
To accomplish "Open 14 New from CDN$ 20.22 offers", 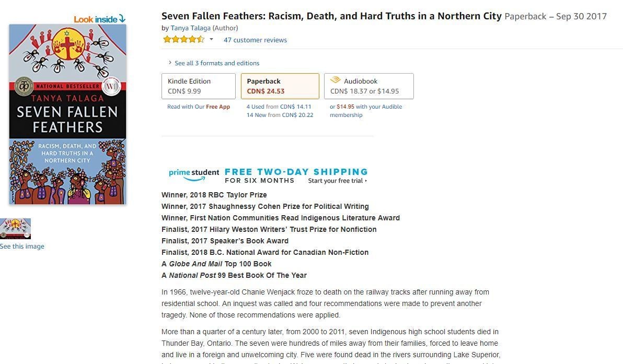I will tap(280, 115).
